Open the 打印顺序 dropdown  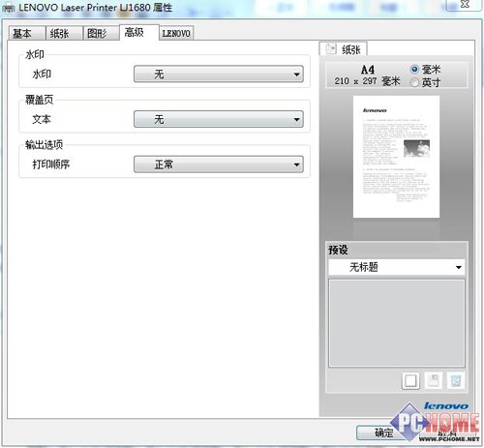point(219,164)
